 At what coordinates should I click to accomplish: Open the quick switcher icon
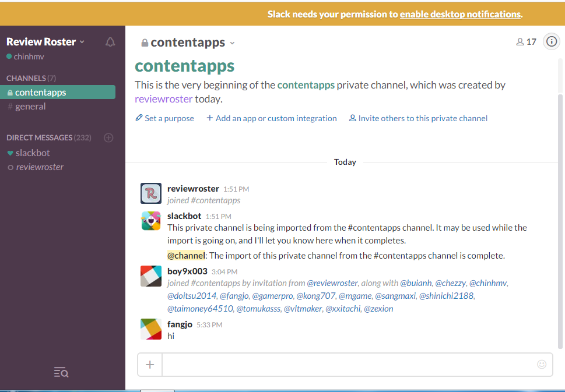point(61,372)
